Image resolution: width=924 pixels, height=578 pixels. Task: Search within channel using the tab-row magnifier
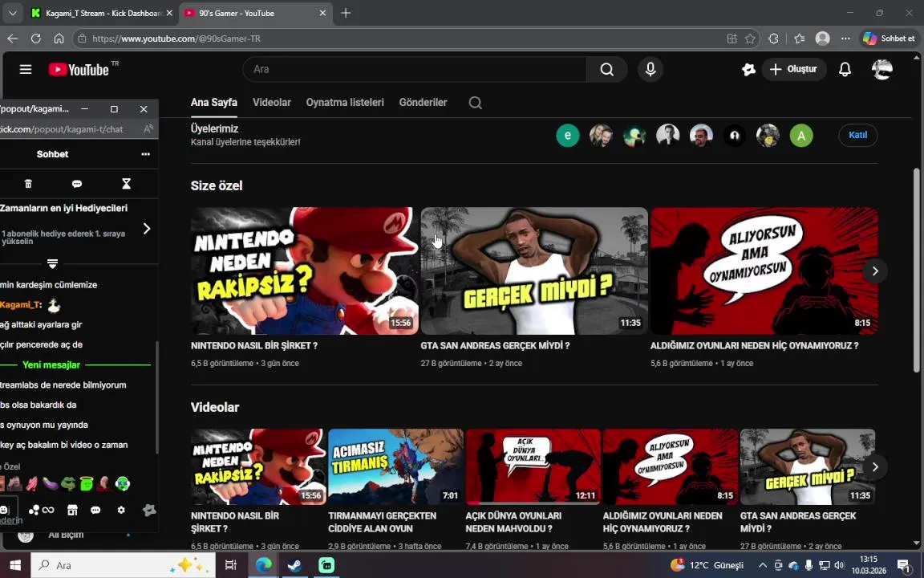point(475,103)
